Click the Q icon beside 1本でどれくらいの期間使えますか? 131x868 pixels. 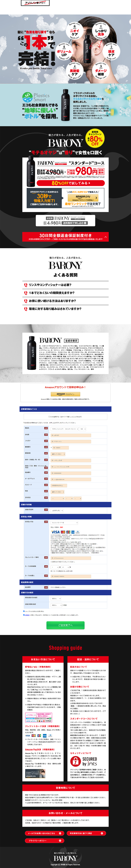(x=26, y=293)
